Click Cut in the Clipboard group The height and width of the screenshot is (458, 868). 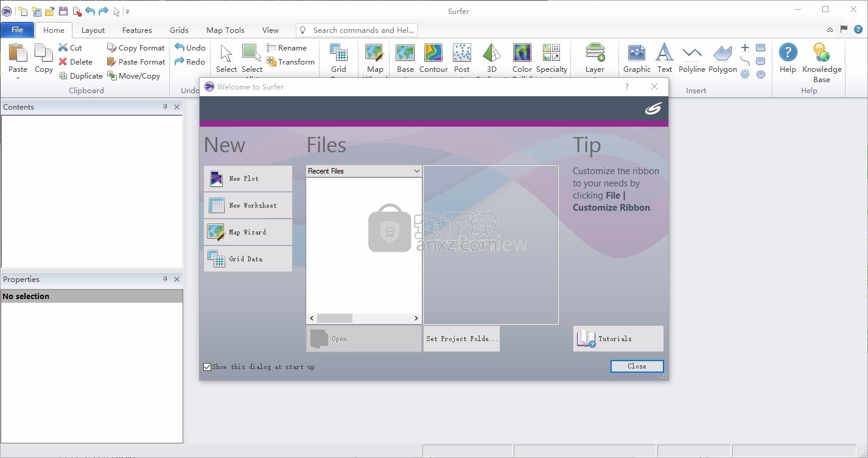click(70, 48)
